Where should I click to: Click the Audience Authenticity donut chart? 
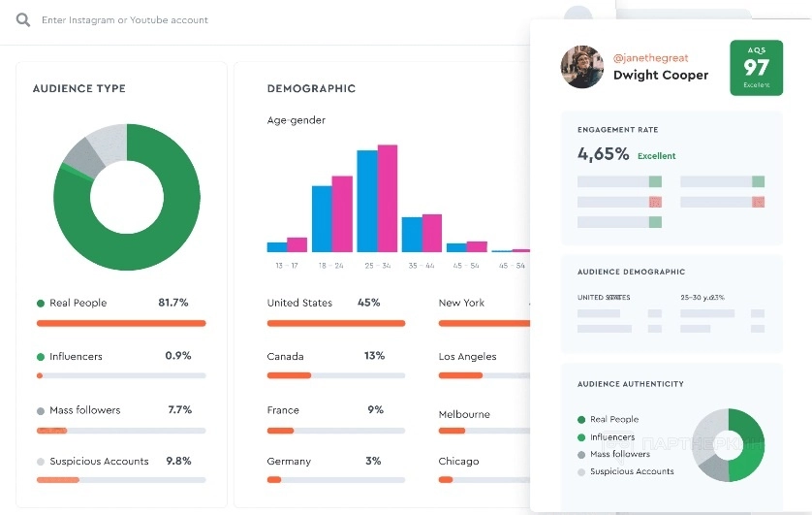tap(728, 445)
